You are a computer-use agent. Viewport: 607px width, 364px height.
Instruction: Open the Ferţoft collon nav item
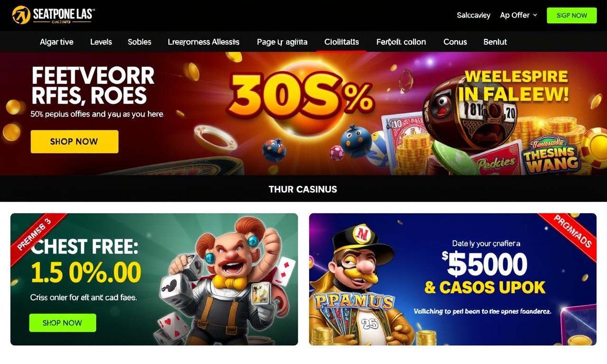click(x=401, y=42)
